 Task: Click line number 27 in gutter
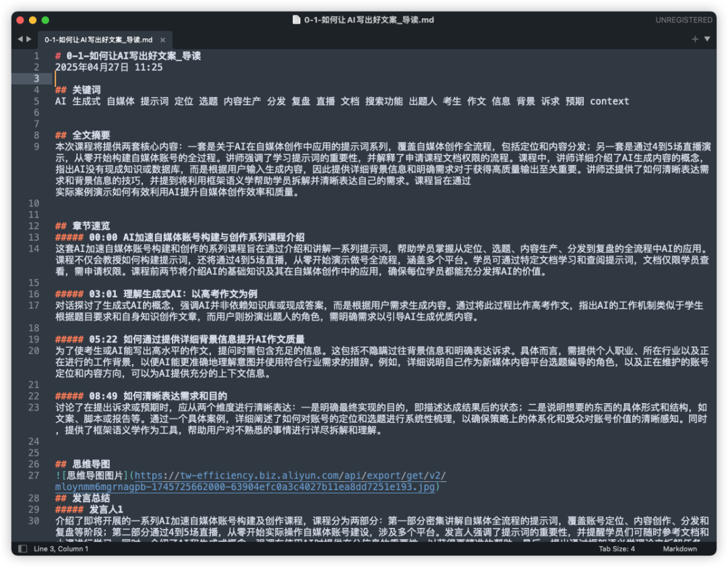click(34, 475)
